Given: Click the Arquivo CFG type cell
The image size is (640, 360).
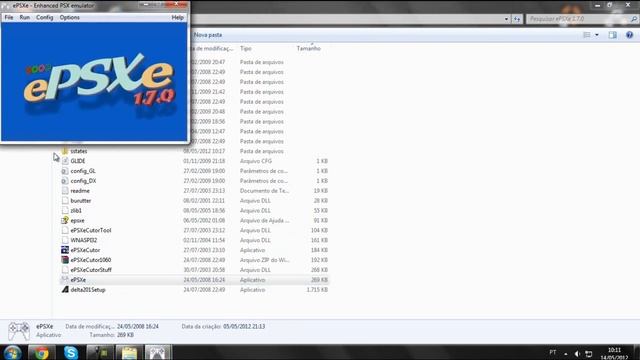Looking at the screenshot, I should [x=256, y=161].
